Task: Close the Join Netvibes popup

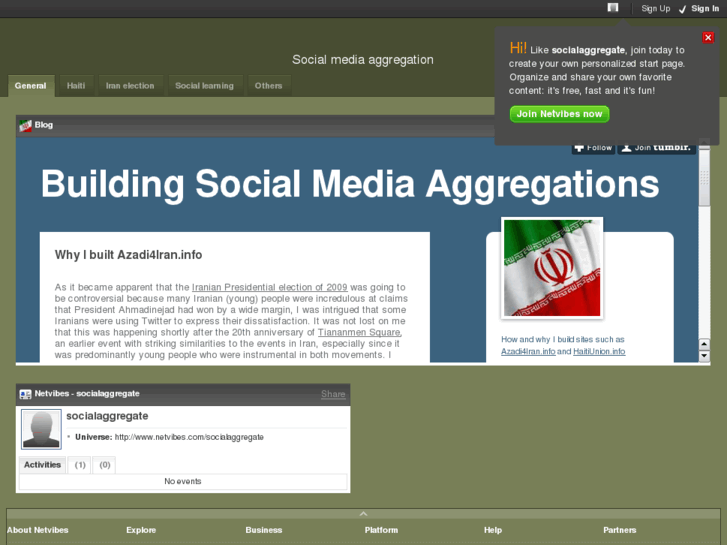Action: click(708, 38)
